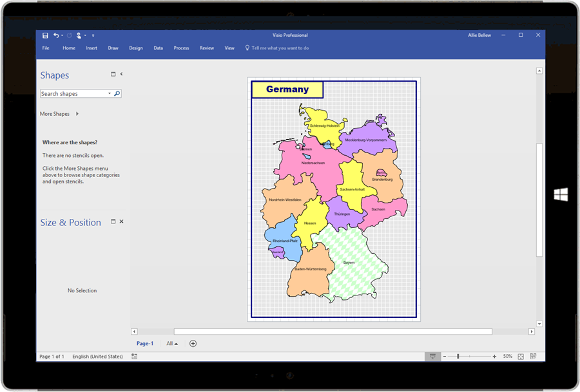Click the Maximize/restore window button

click(521, 35)
